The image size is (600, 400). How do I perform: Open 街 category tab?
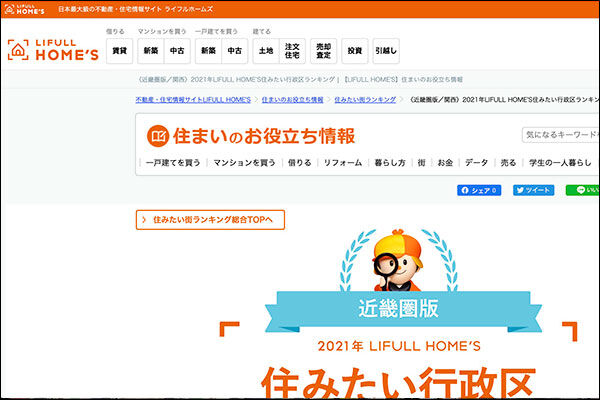(421, 163)
